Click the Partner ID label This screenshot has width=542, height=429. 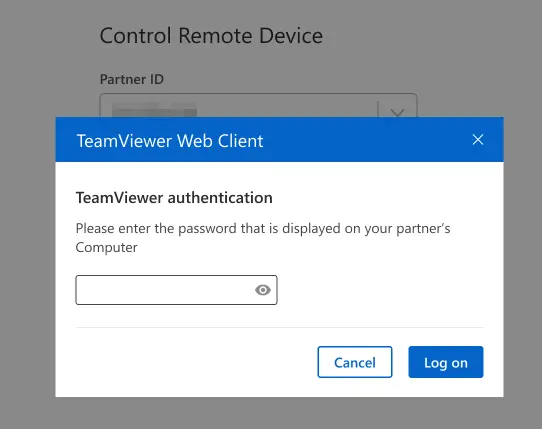pyautogui.click(x=132, y=80)
